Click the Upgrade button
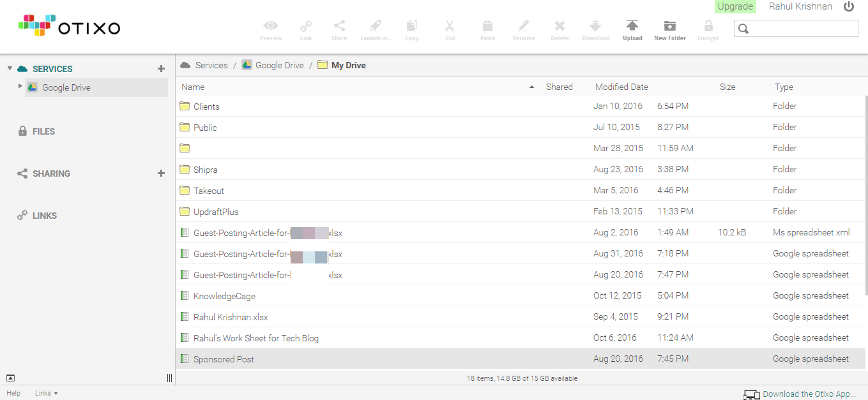The image size is (868, 400). (735, 6)
